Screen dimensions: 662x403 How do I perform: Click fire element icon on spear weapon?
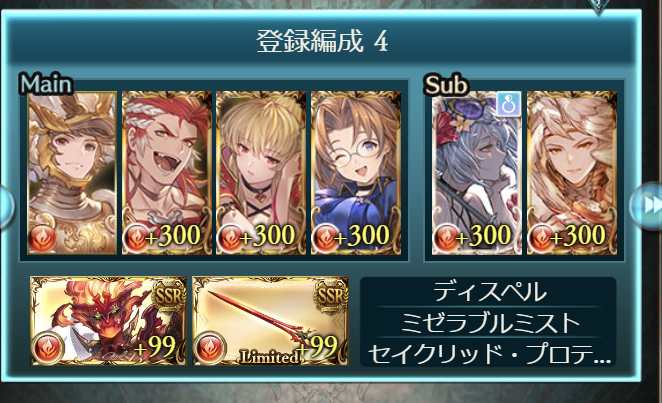click(210, 348)
